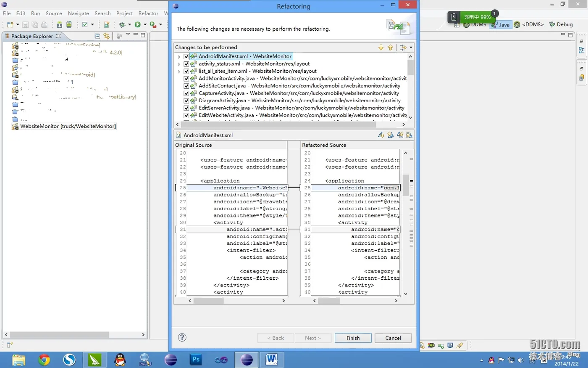Click the Cancel button
588x368 pixels.
click(x=393, y=338)
